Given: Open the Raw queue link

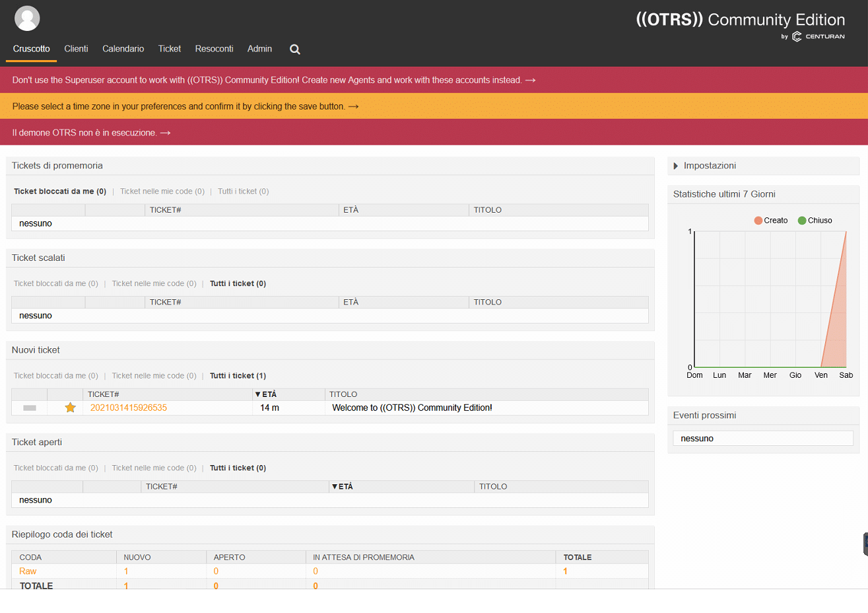Looking at the screenshot, I should point(28,571).
